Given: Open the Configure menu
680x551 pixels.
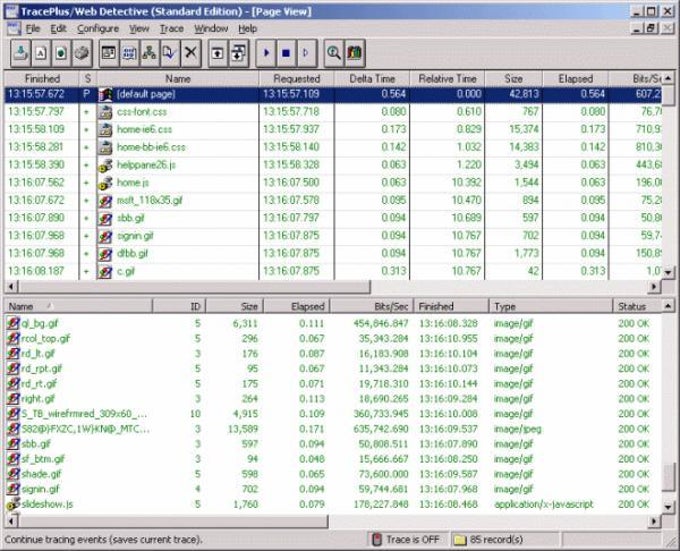Looking at the screenshot, I should [98, 29].
